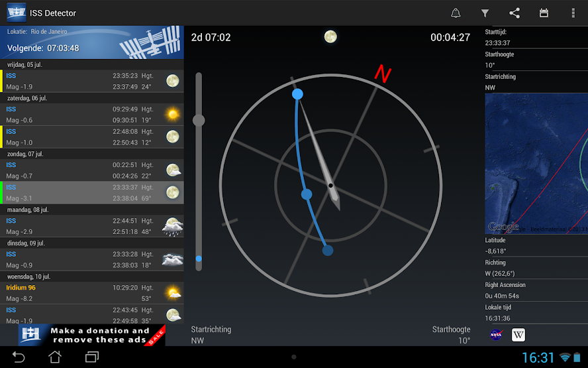
Task: Open the calendar icon in toolbar
Action: [x=544, y=13]
